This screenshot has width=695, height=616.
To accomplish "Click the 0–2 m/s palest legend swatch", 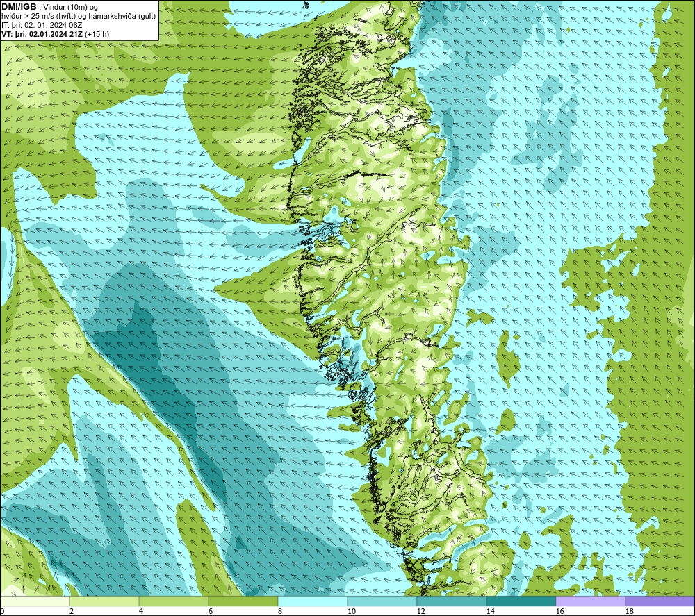I will pos(35,601).
